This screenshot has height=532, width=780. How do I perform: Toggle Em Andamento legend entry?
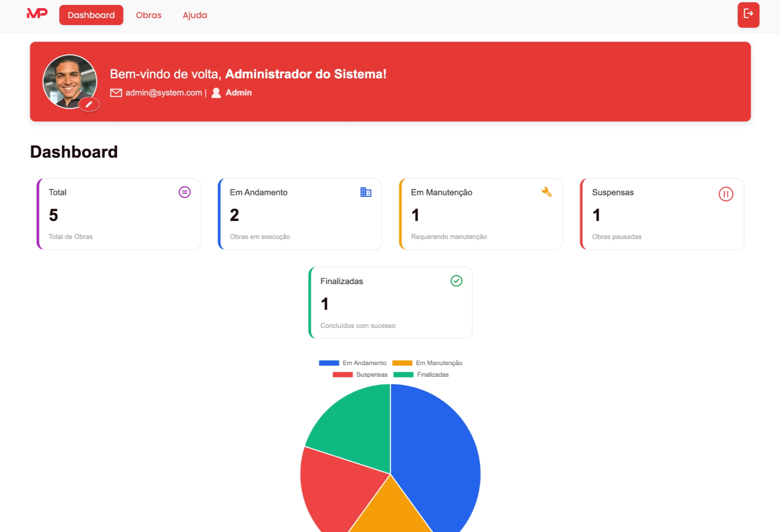pos(352,363)
